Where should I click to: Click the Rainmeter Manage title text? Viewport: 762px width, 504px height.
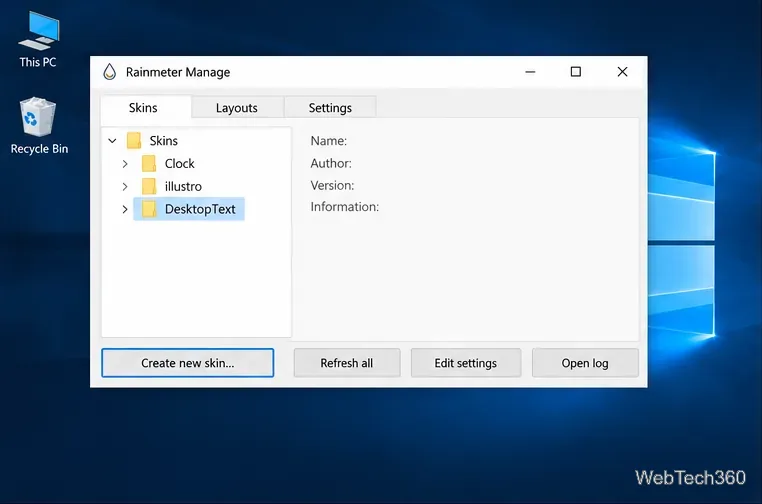point(178,72)
